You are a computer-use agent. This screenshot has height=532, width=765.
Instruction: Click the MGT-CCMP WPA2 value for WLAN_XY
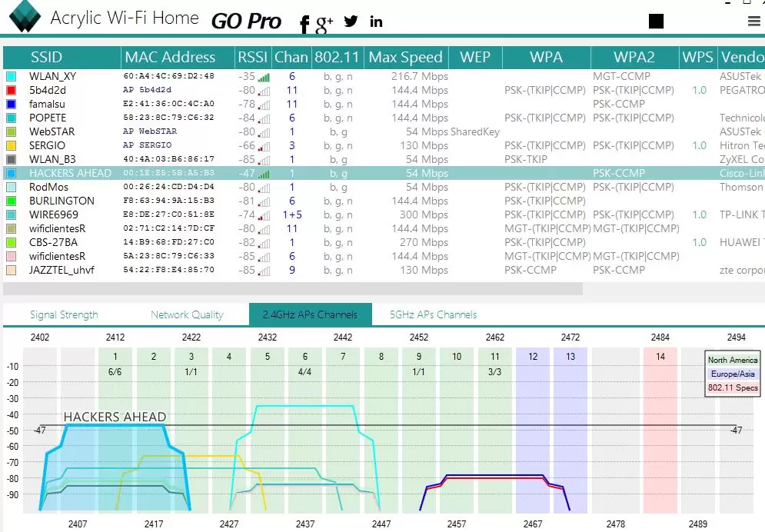(621, 77)
